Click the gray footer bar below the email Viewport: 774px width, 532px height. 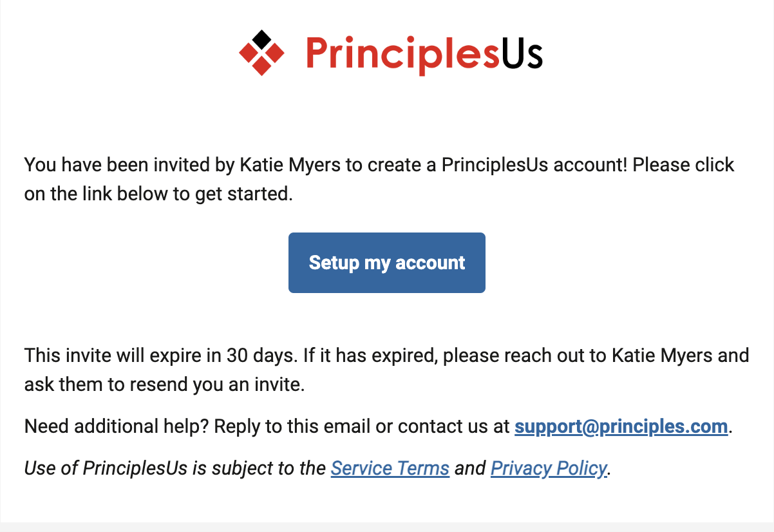point(386,527)
